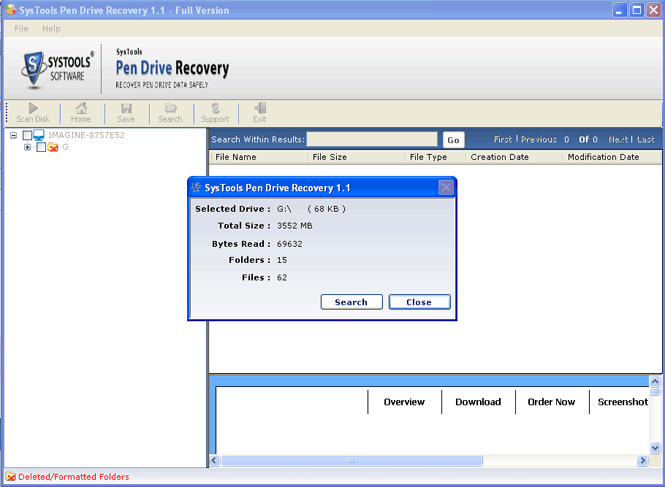Click the SysTools Software logo
This screenshot has height=487, width=665.
tap(57, 69)
